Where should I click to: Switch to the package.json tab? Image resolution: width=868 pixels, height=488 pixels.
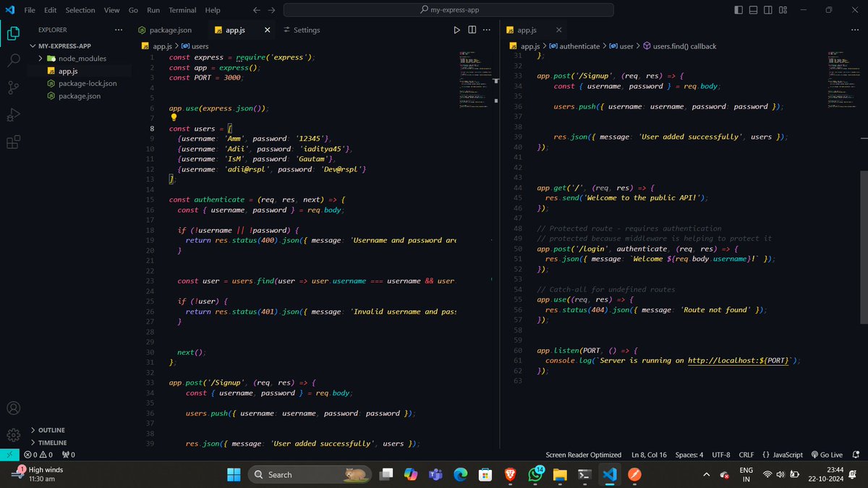coord(170,30)
